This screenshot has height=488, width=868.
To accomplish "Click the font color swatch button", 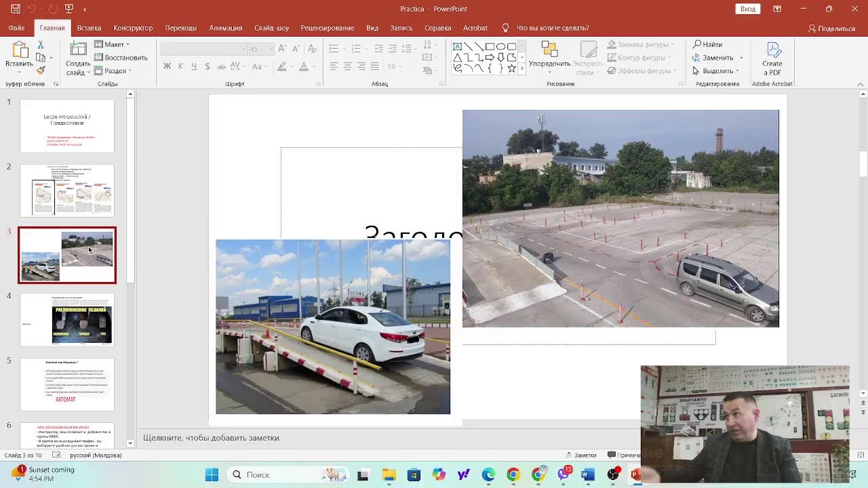I will tap(304, 66).
